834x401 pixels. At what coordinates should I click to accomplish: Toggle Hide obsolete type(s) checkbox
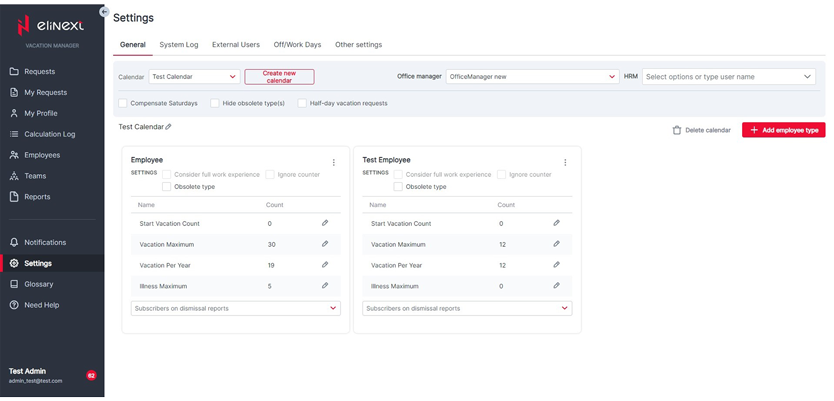[215, 103]
